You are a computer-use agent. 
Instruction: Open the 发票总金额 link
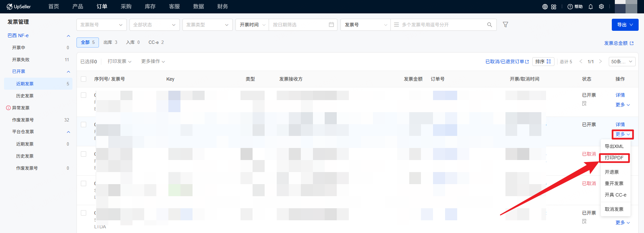click(619, 43)
